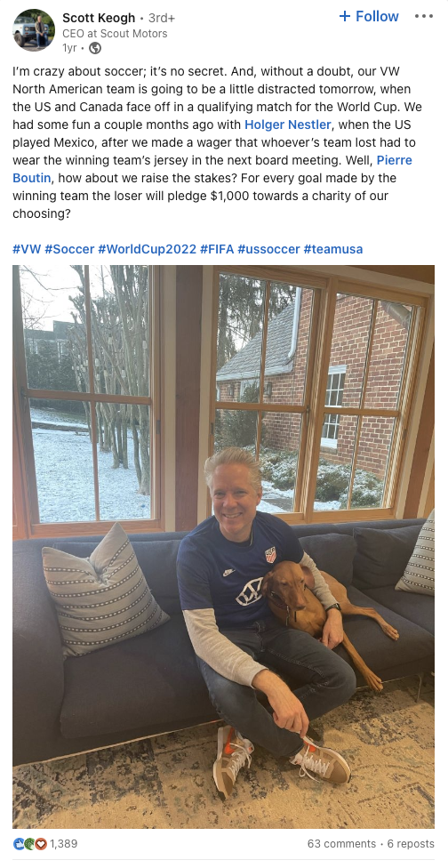Open Pierre Boutin's profile mention
This screenshot has height=868, width=448.
212,169
